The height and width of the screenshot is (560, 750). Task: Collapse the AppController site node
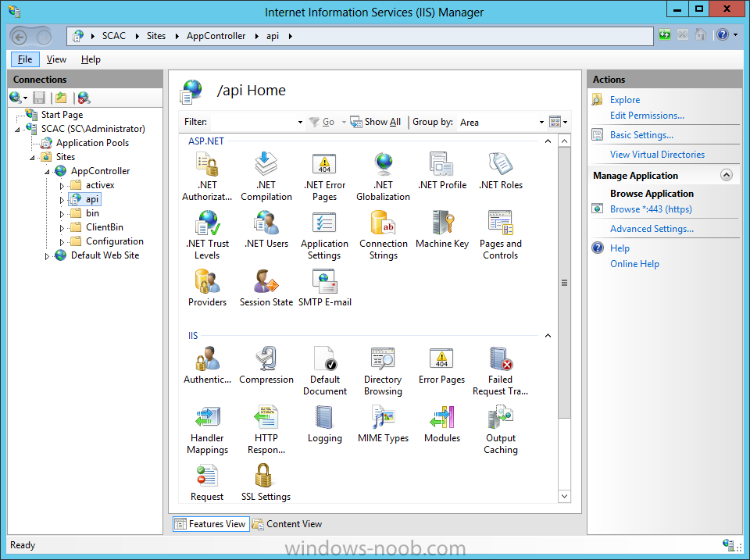[x=47, y=172]
